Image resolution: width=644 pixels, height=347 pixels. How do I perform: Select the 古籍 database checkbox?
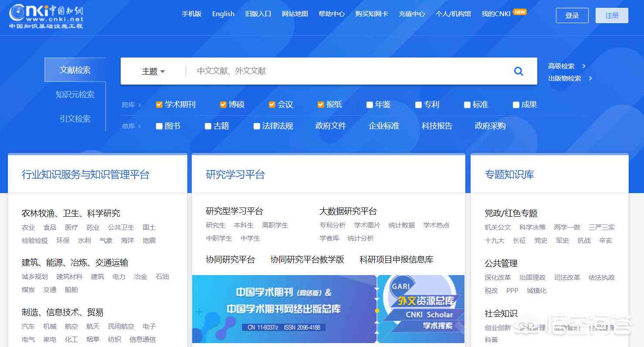(208, 126)
